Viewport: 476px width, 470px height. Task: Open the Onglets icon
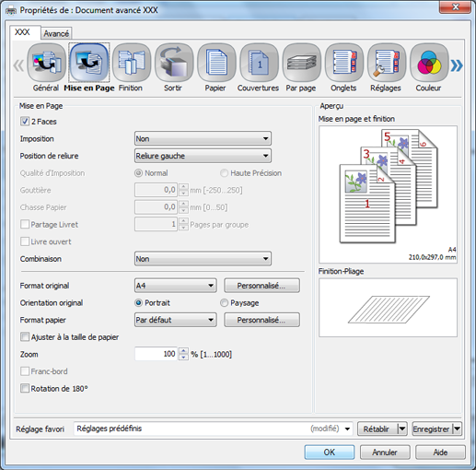[x=344, y=63]
